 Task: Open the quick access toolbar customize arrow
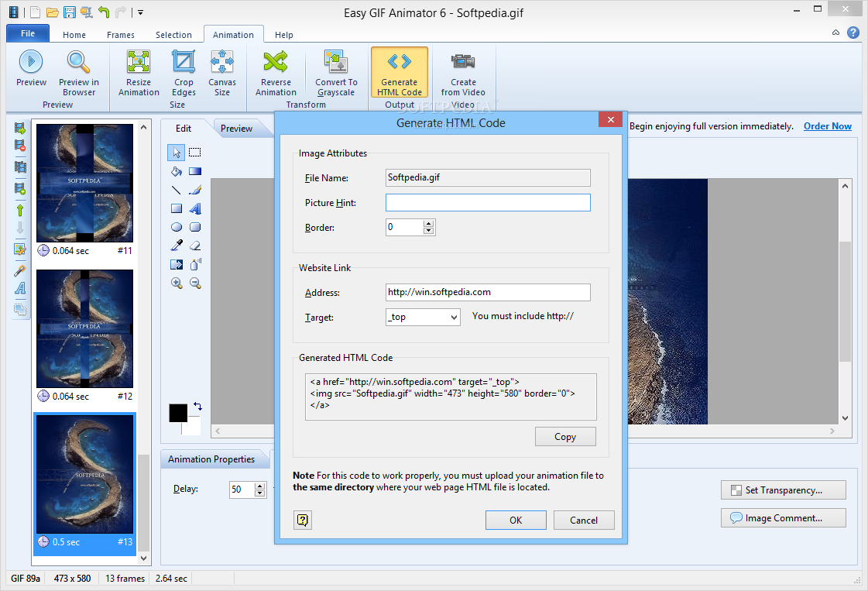(141, 12)
